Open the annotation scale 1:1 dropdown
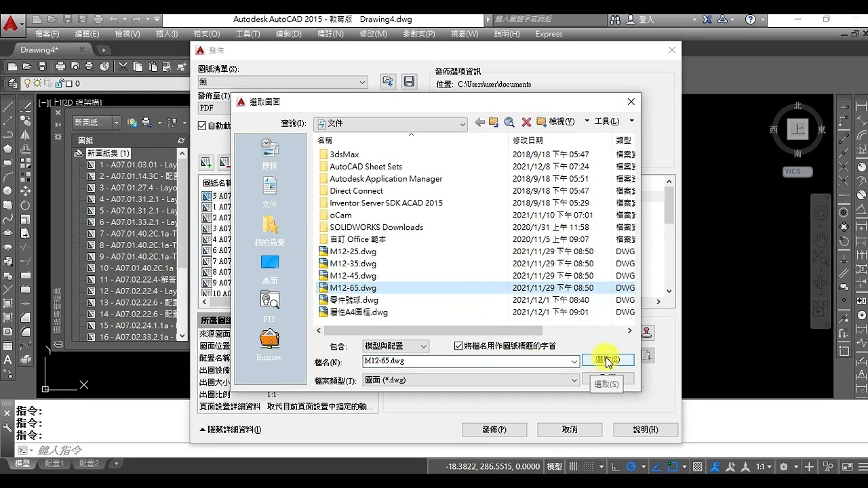This screenshot has width=868, height=488. (764, 466)
